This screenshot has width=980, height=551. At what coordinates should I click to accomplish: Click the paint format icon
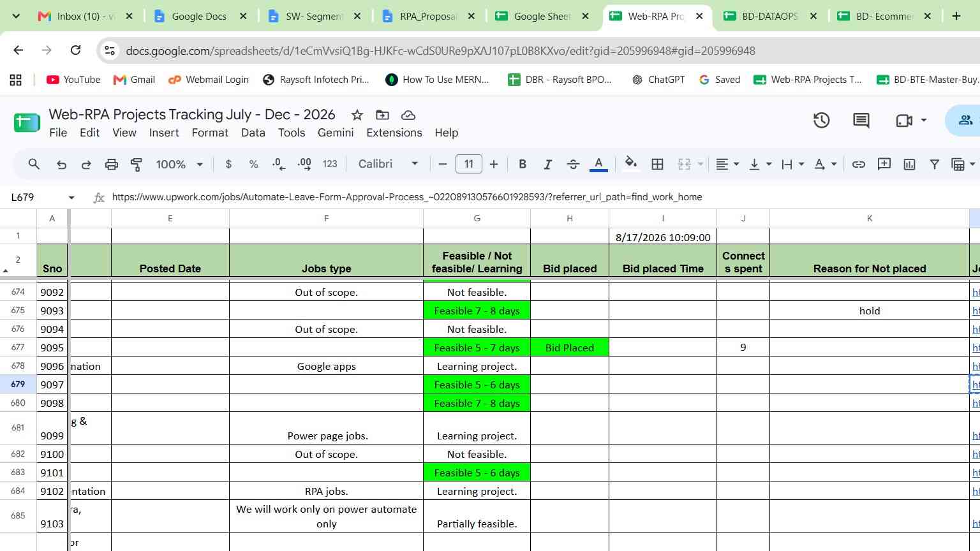tap(137, 164)
